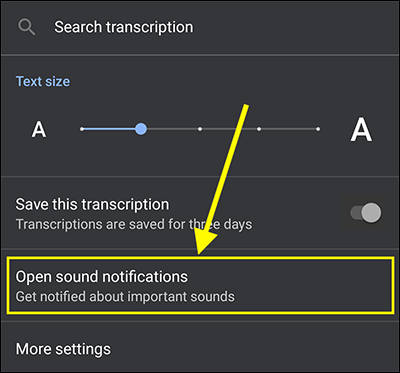Open sound notifications option
This screenshot has height=373, width=400.
click(x=200, y=285)
